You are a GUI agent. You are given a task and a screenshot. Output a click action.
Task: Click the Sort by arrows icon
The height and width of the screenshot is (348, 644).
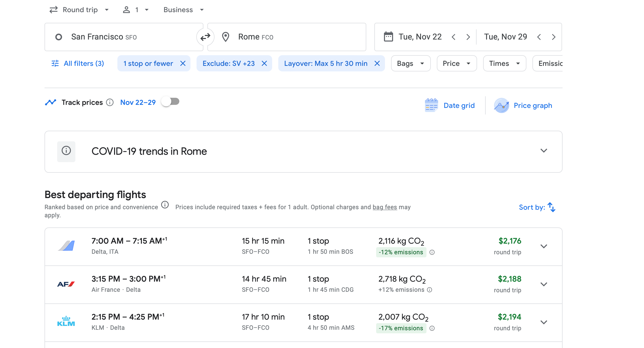point(551,207)
